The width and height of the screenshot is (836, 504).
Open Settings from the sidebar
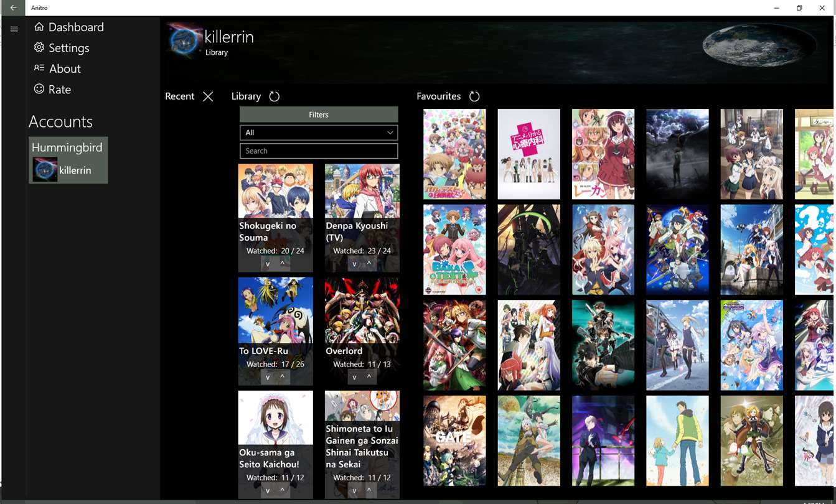62,48
